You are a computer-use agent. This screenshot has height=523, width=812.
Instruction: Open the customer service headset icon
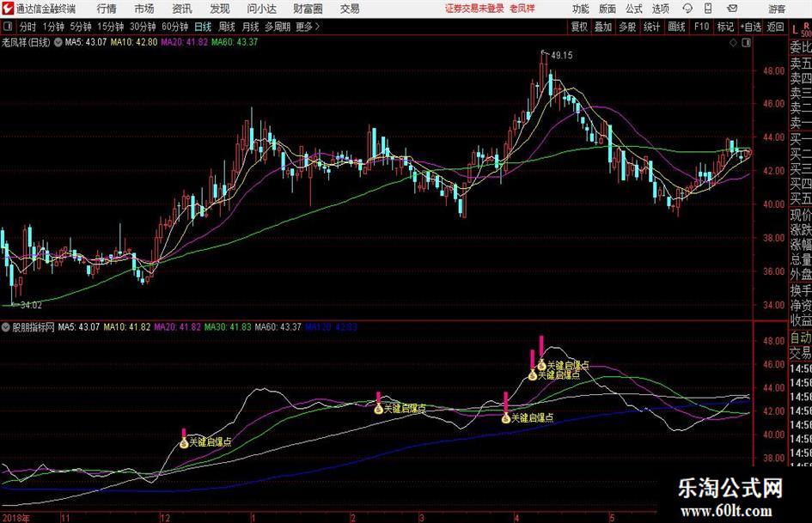(x=687, y=9)
